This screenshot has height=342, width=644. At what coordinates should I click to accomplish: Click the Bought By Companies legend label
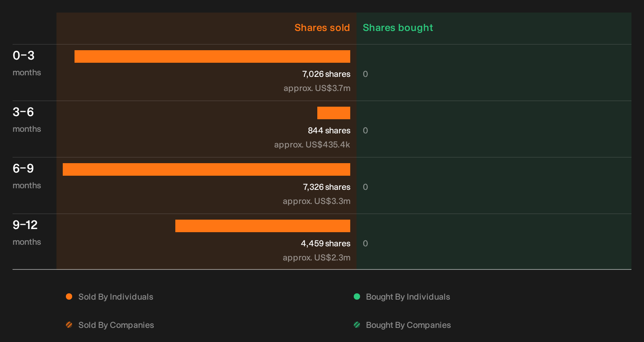[x=408, y=325]
